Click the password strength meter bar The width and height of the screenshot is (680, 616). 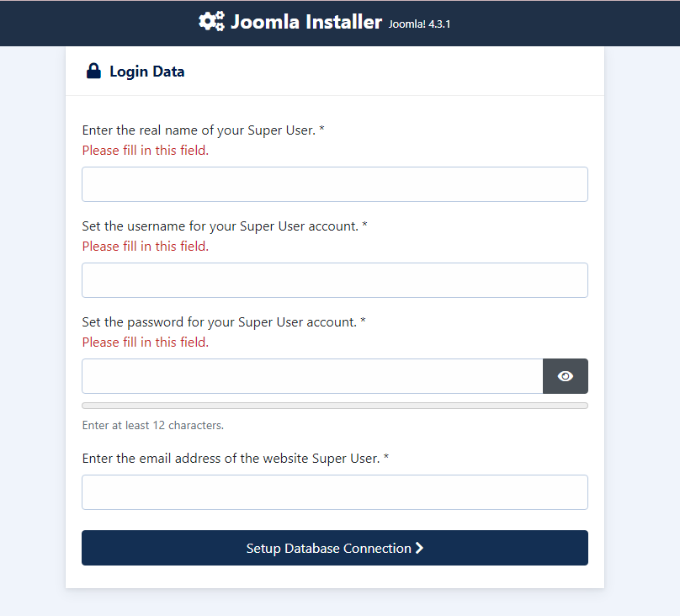pyautogui.click(x=334, y=406)
